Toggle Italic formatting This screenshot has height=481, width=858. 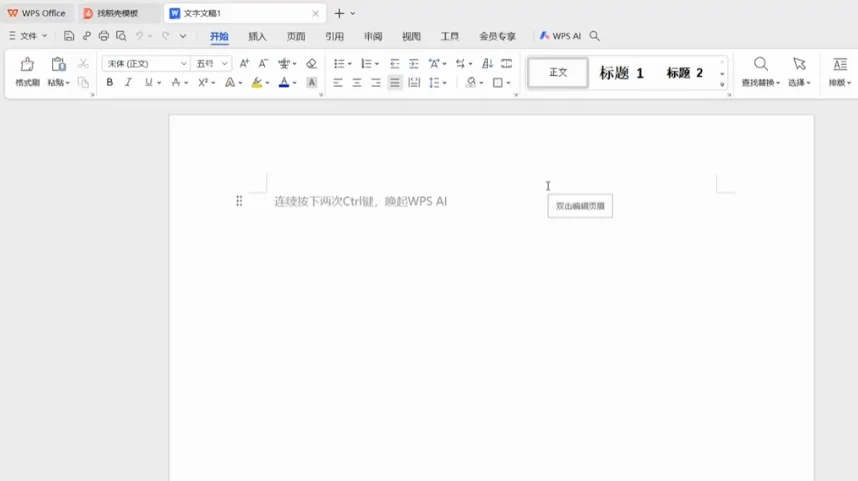click(128, 83)
